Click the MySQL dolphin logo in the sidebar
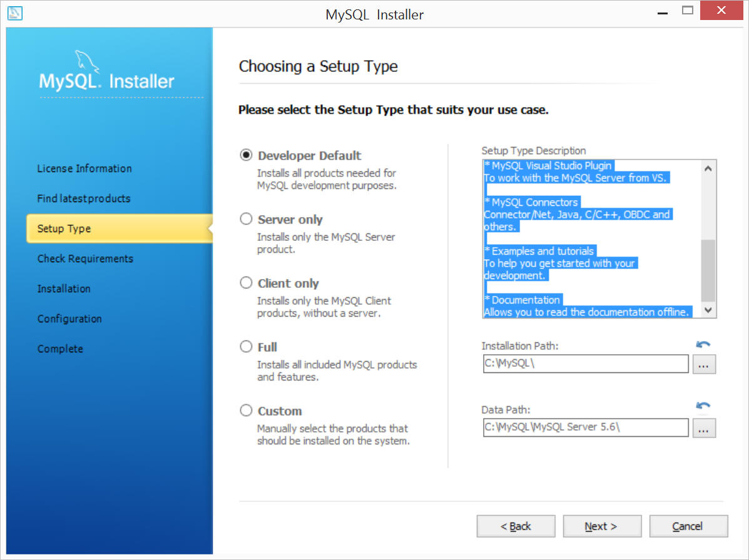 (86, 61)
